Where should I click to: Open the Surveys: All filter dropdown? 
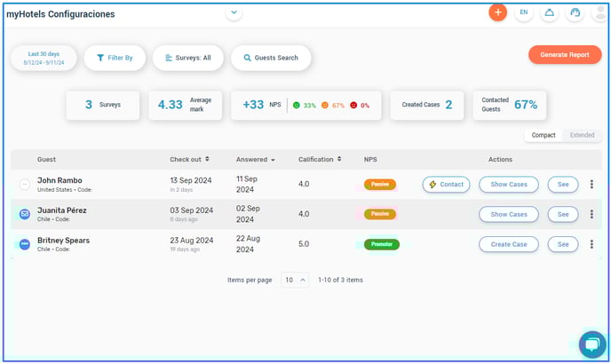coord(187,58)
